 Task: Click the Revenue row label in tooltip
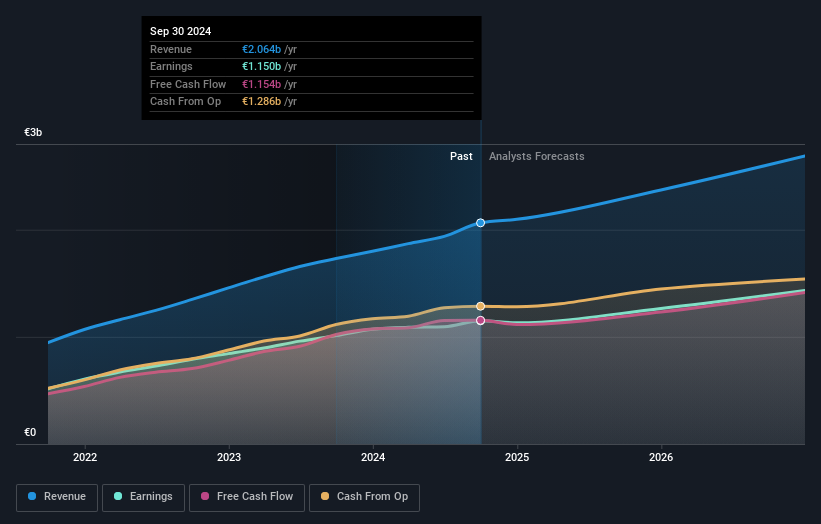(x=171, y=49)
